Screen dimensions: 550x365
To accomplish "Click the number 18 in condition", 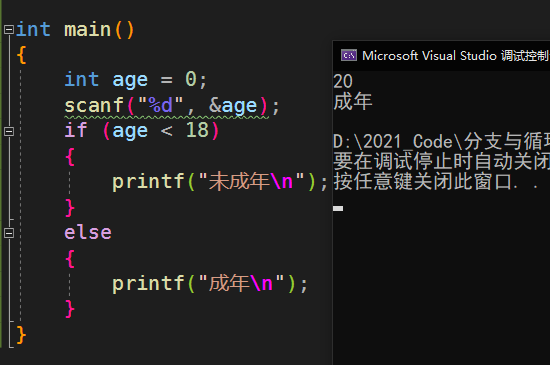I will click(197, 130).
